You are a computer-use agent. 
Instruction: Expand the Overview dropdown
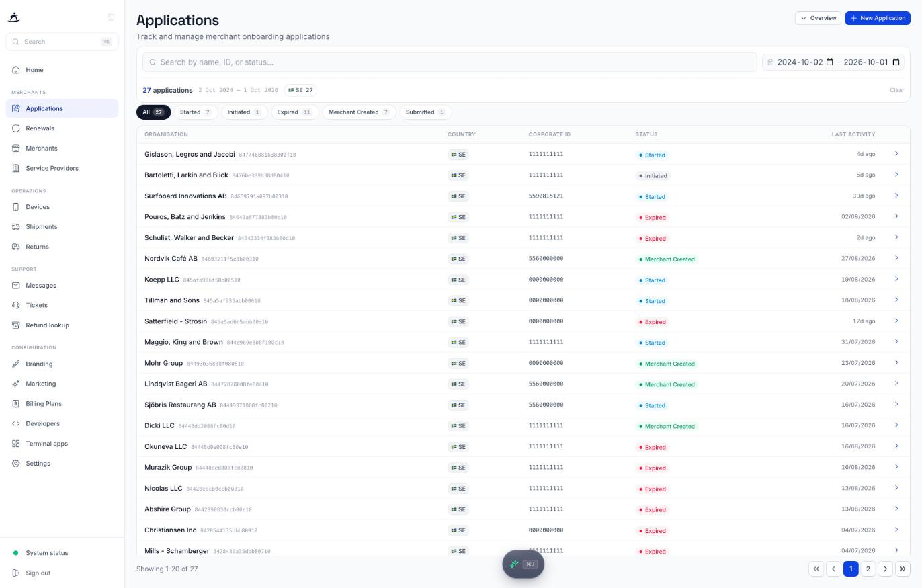pyautogui.click(x=818, y=18)
